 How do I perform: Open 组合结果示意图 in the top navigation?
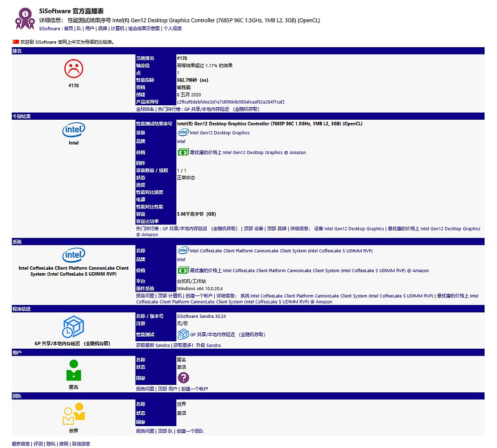tap(144, 29)
